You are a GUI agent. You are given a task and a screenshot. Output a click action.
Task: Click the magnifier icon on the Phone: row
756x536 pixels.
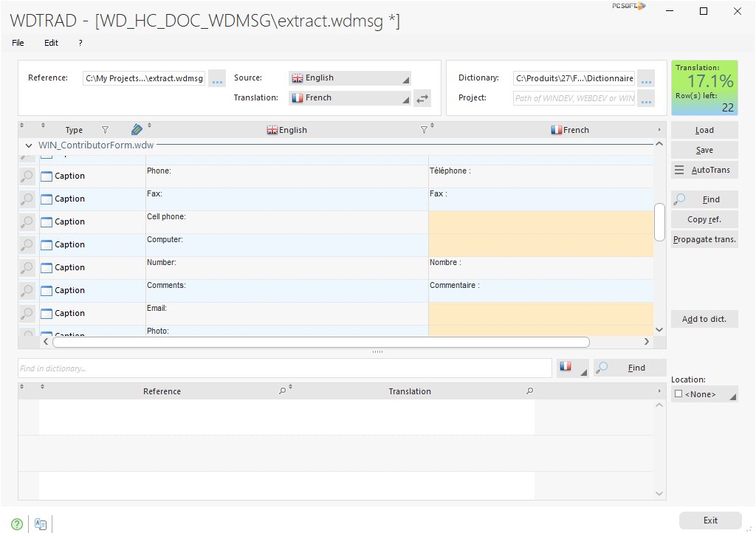(27, 176)
